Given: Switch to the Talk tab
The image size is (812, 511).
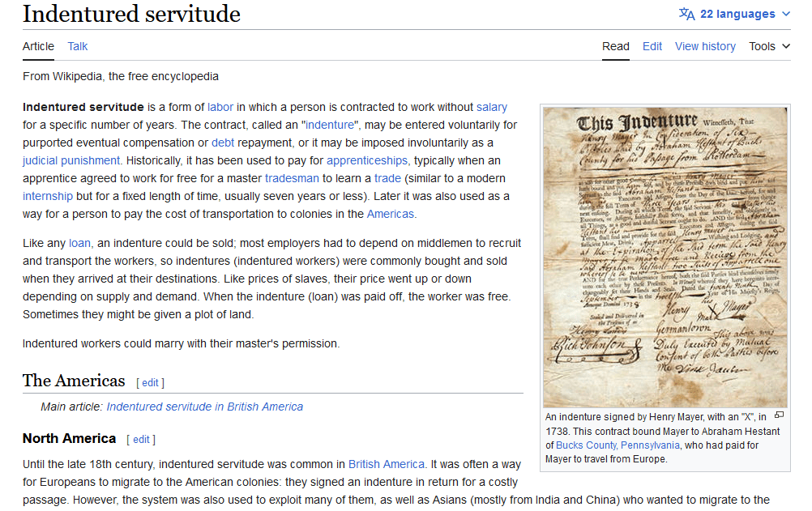Looking at the screenshot, I should point(78,46).
